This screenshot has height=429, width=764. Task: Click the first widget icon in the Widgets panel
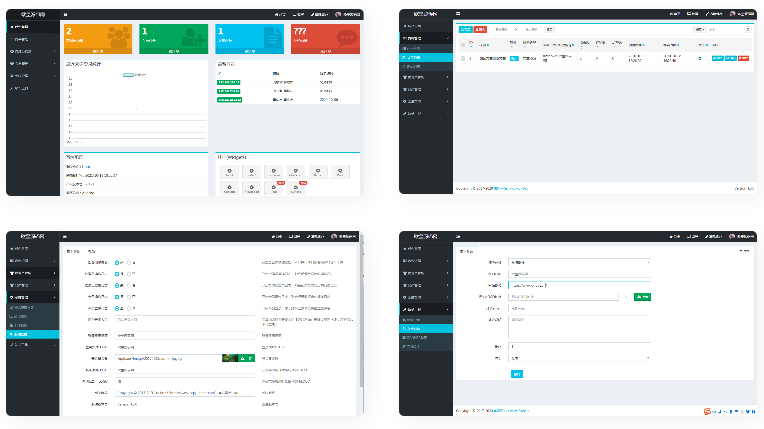click(229, 172)
